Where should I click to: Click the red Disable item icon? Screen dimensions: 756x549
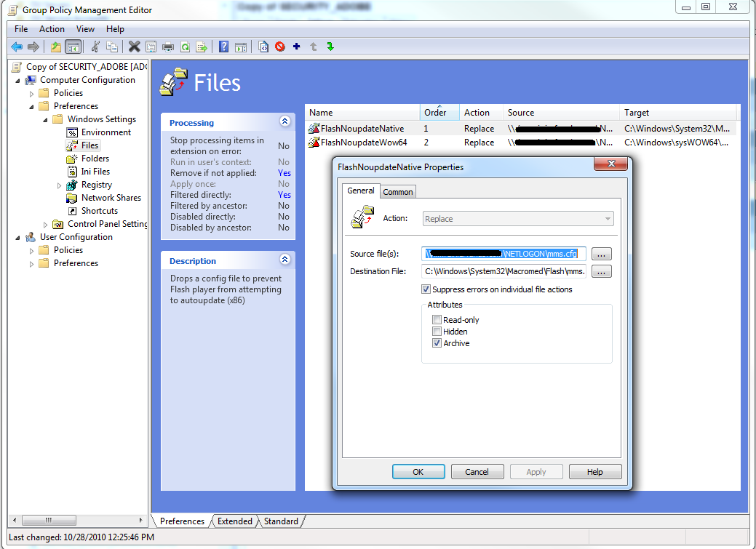click(x=280, y=47)
